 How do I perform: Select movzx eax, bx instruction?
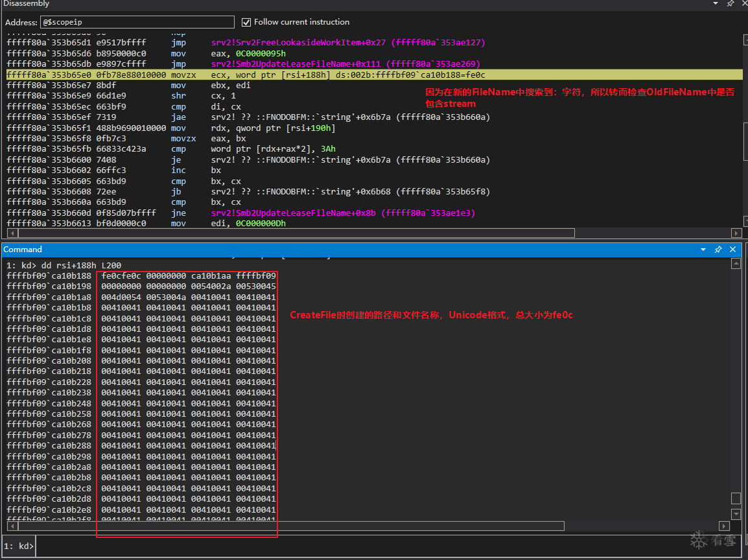[126, 139]
